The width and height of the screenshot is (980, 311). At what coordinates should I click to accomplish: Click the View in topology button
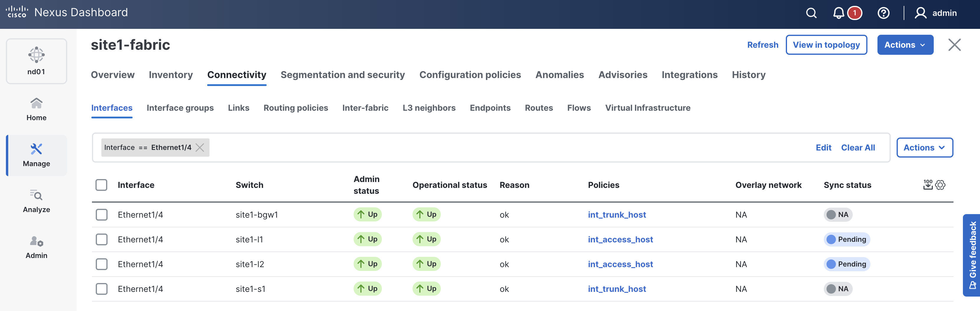point(826,45)
